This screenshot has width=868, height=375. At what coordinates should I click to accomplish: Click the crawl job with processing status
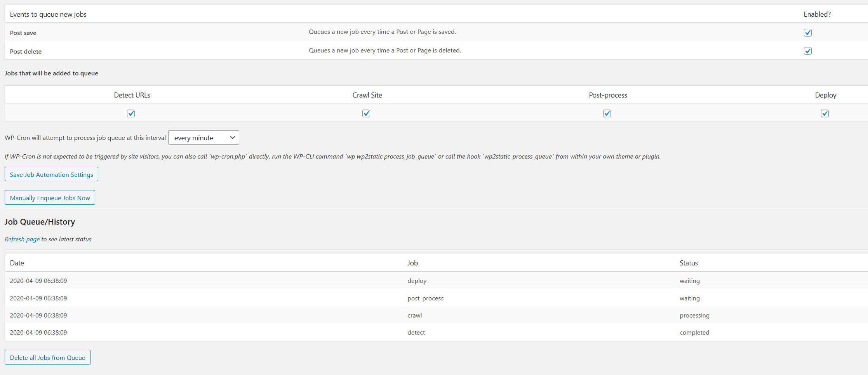click(x=414, y=315)
